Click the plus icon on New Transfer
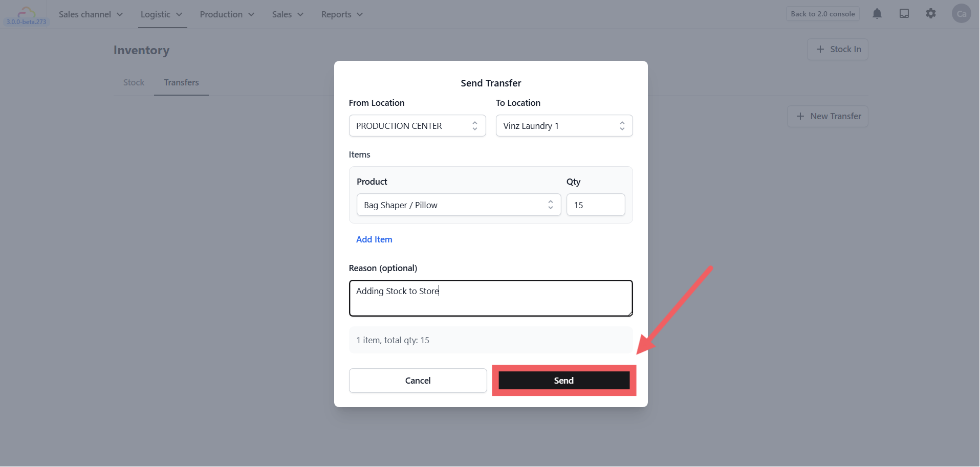 pos(800,116)
